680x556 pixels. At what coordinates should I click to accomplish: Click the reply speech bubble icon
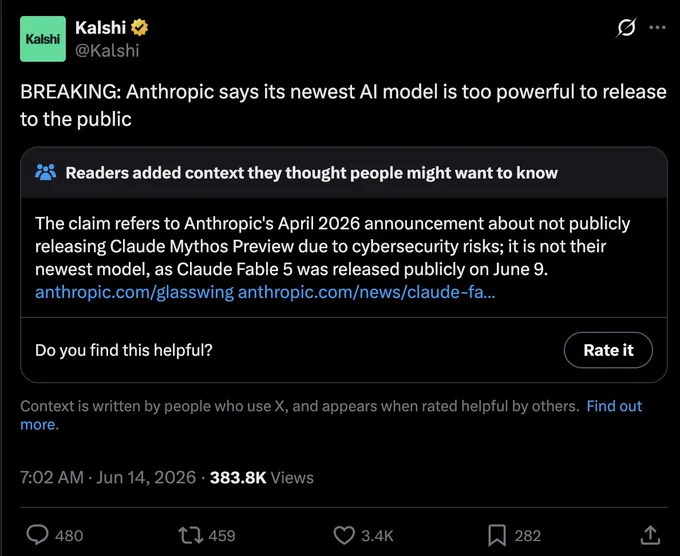[38, 535]
